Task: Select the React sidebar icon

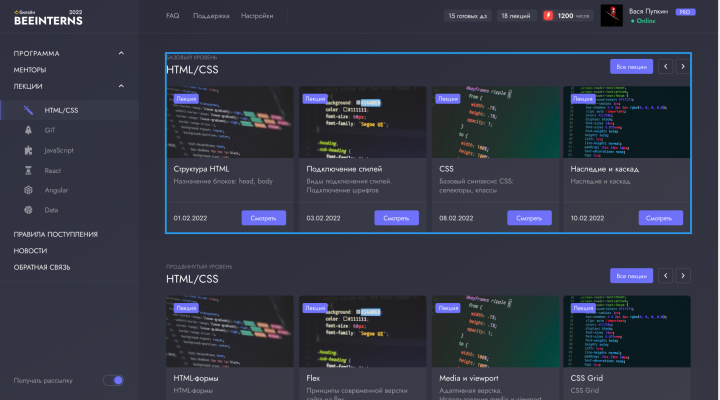Action: (x=28, y=170)
